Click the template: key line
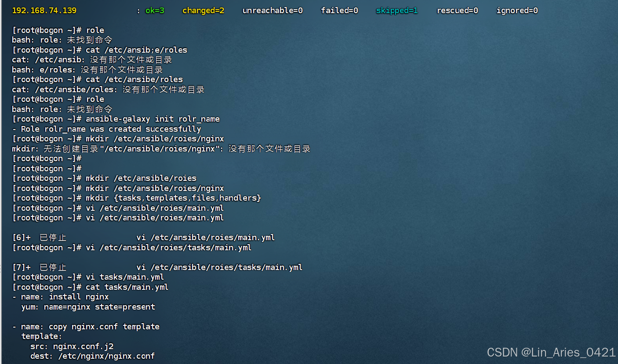 [42, 336]
